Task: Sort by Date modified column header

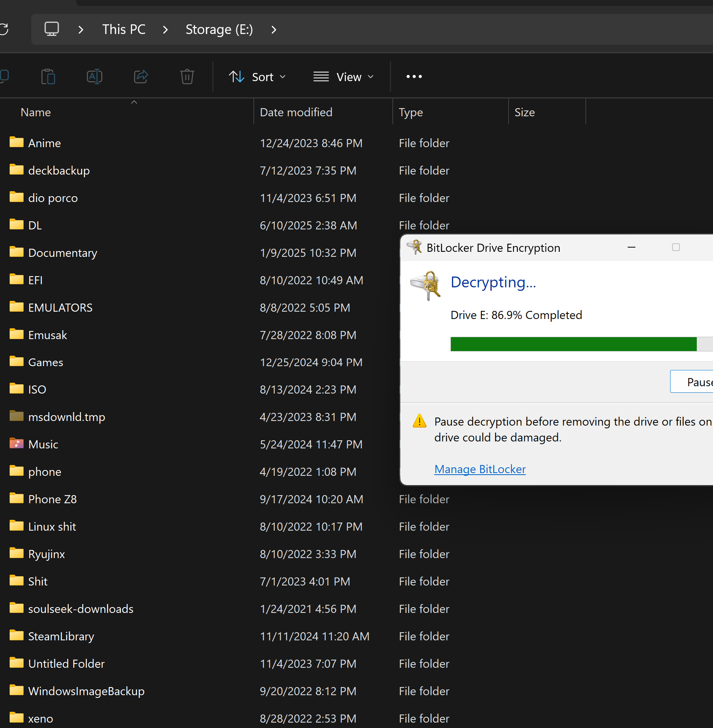Action: 296,112
